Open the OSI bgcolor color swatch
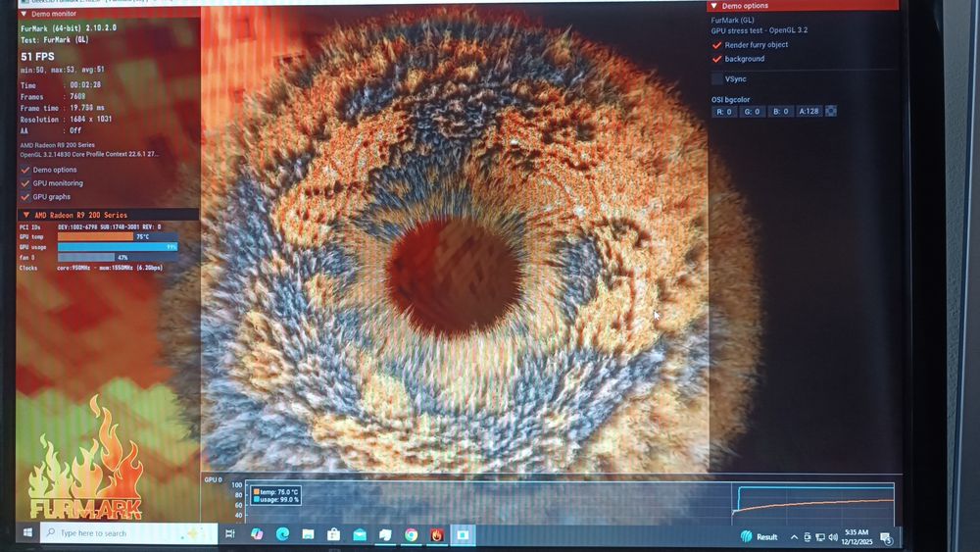Screen dimensions: 980x552 coord(831,111)
